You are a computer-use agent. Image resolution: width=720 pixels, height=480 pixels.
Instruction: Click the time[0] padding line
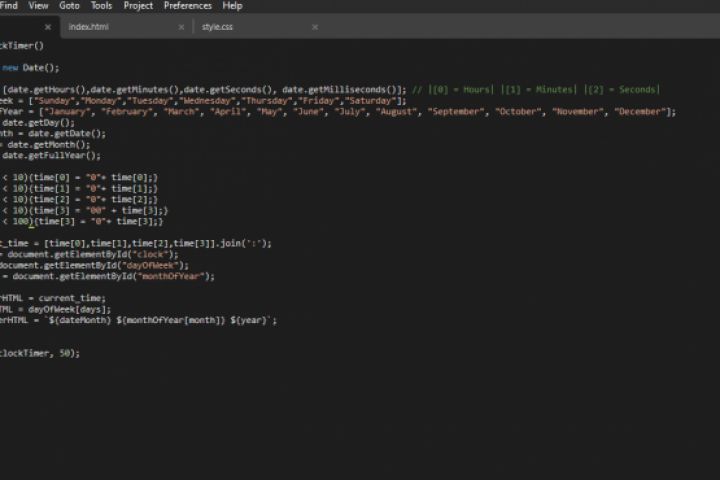pyautogui.click(x=79, y=178)
